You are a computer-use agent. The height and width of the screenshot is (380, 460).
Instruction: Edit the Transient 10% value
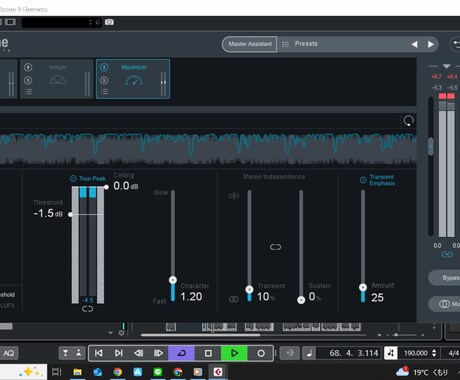(266, 296)
